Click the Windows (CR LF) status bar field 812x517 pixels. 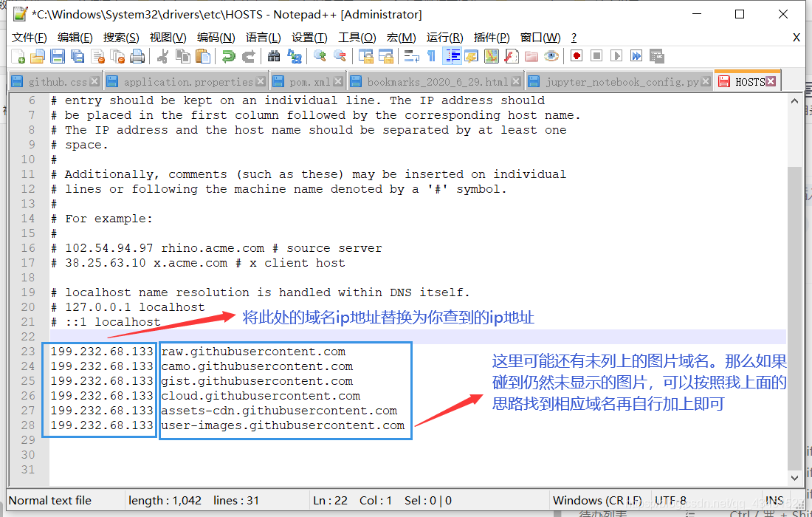(599, 501)
